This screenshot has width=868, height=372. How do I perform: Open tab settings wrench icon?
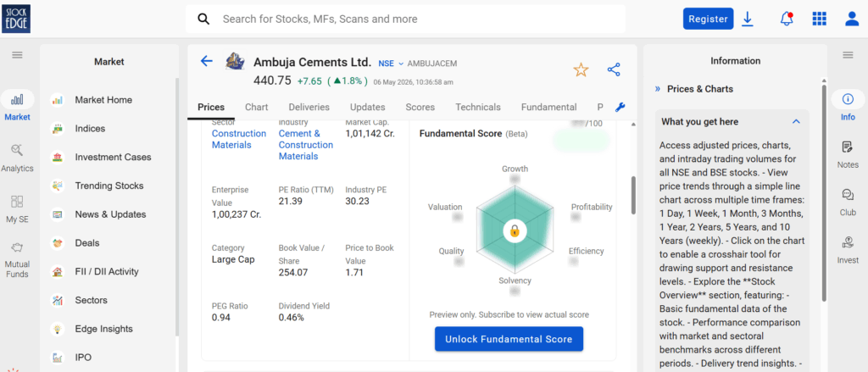click(x=620, y=107)
